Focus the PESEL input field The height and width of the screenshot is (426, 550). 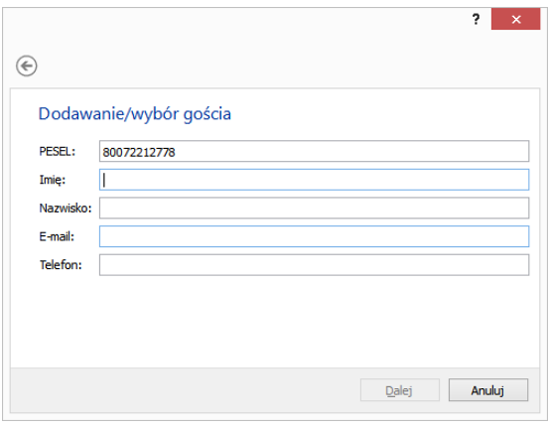coord(314,151)
